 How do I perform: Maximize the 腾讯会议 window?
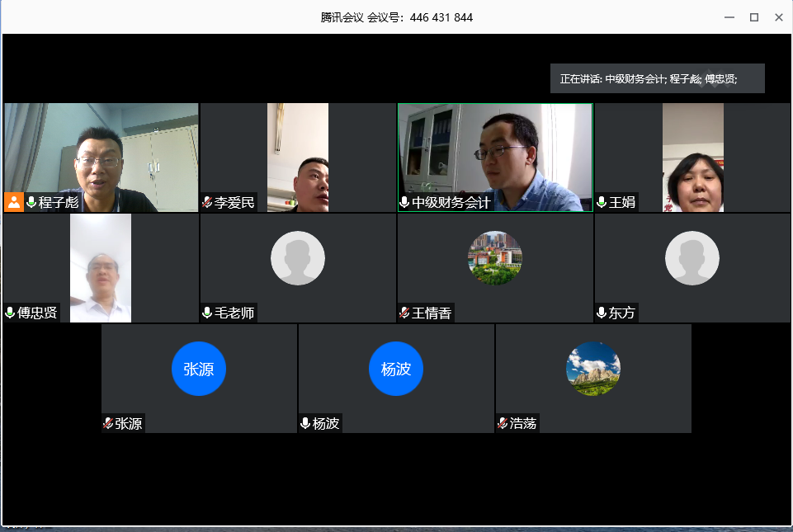click(x=753, y=17)
